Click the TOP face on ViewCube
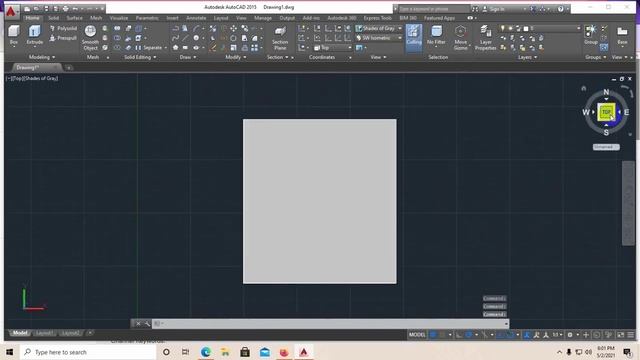Image resolution: width=640 pixels, height=360 pixels. (x=606, y=112)
